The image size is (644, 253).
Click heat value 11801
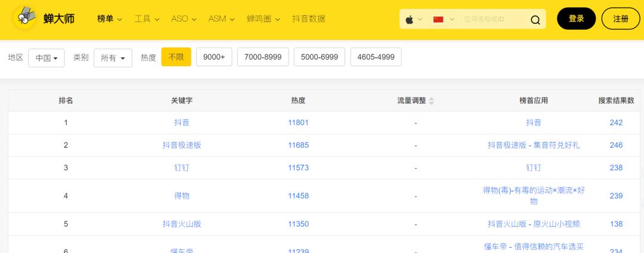tap(298, 122)
